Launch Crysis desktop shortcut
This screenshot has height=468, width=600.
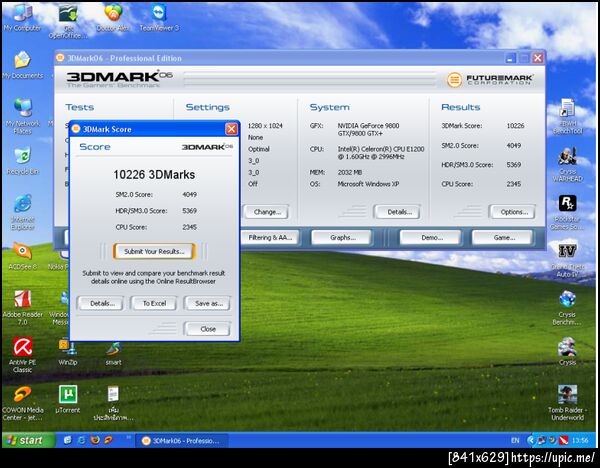(567, 351)
